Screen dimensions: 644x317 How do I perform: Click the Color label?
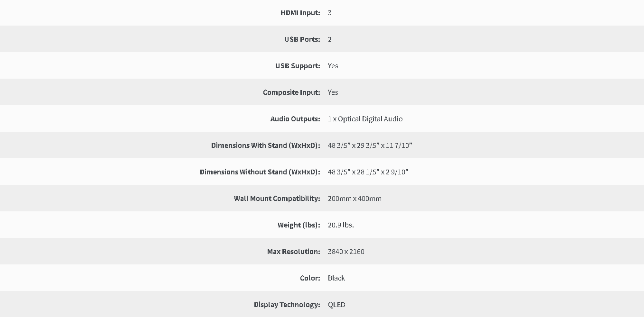(x=310, y=278)
